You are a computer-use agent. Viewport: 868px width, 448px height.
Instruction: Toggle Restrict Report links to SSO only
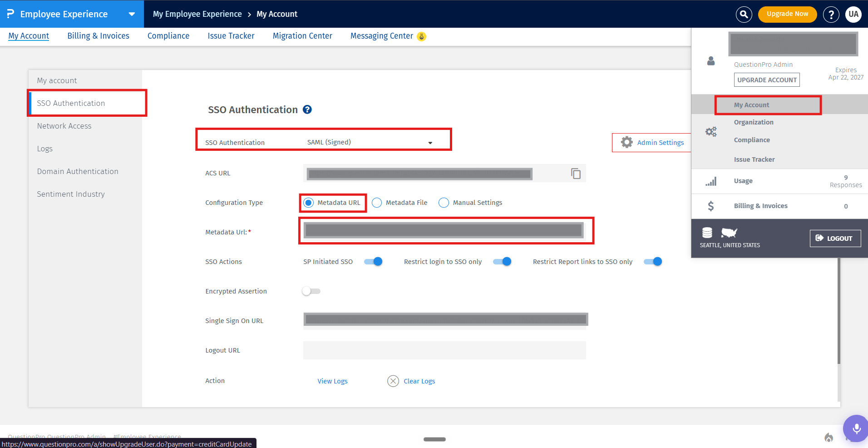click(x=653, y=261)
